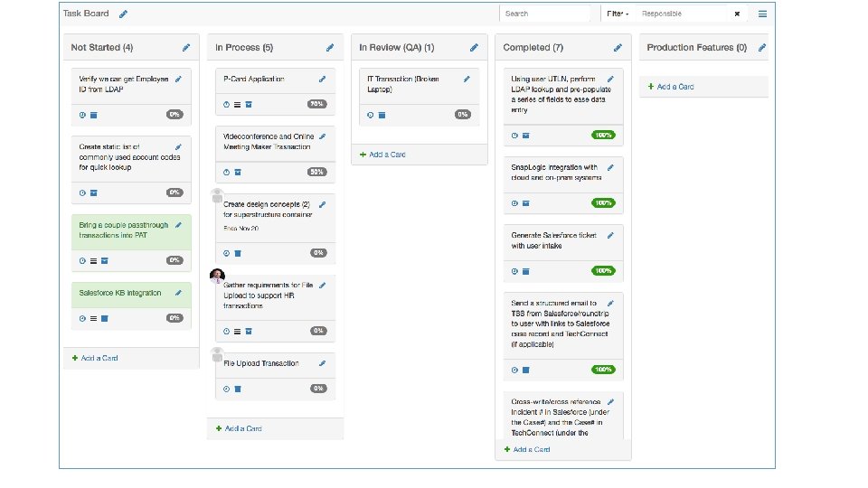Screen dimensions: 868x488
Task: Edit the File Upload Transaction card
Action: point(322,363)
